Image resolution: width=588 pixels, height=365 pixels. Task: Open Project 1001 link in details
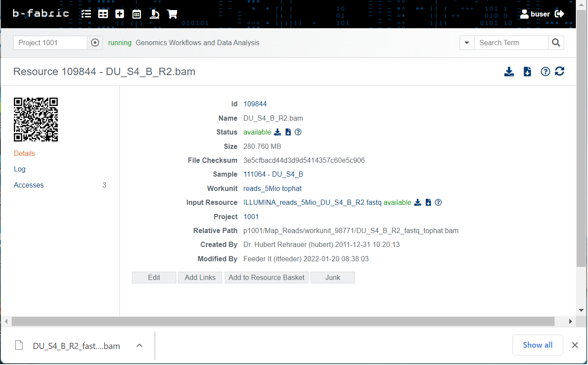(251, 217)
